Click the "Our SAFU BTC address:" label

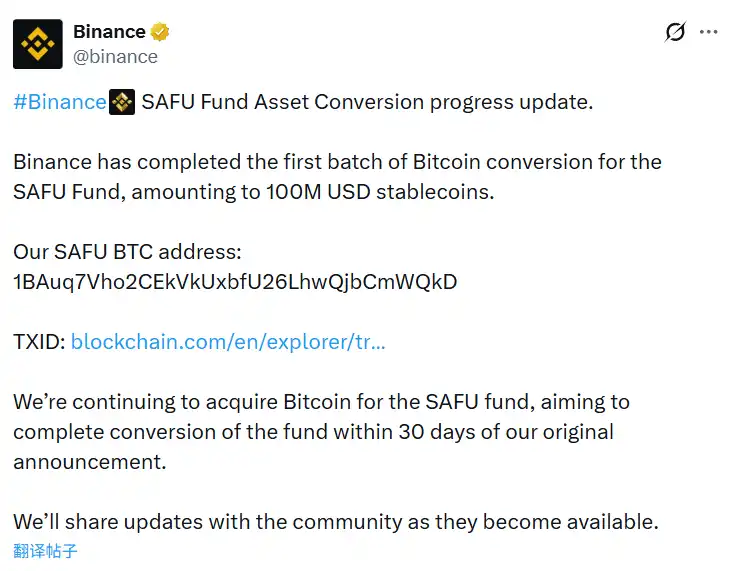(127, 252)
